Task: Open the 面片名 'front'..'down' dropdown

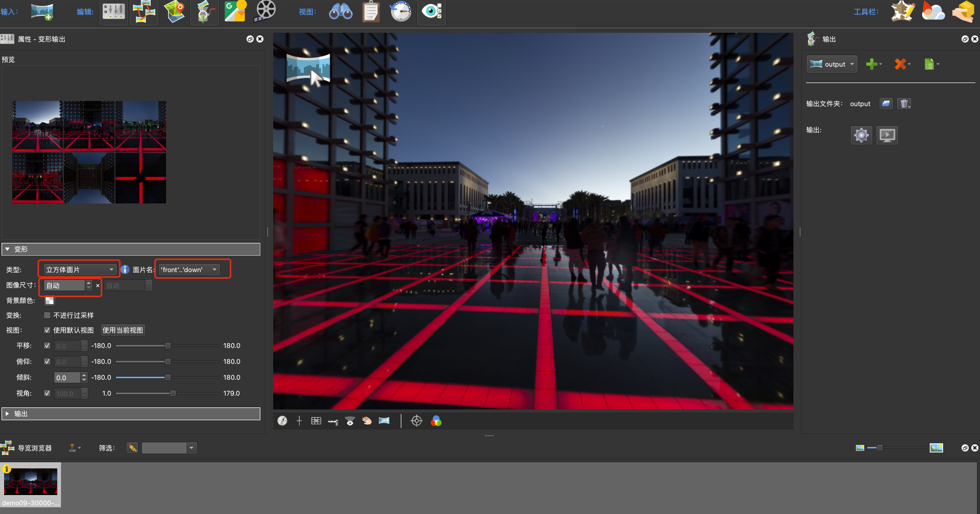Action: pos(189,270)
